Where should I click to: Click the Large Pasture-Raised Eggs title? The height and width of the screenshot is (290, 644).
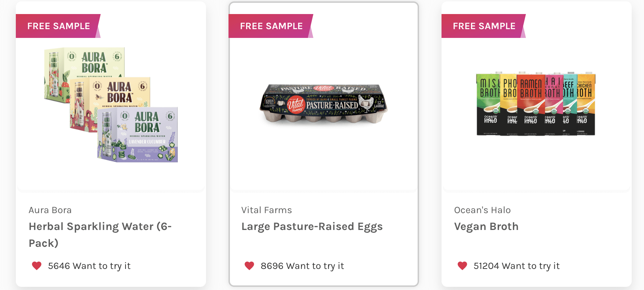pos(312,226)
